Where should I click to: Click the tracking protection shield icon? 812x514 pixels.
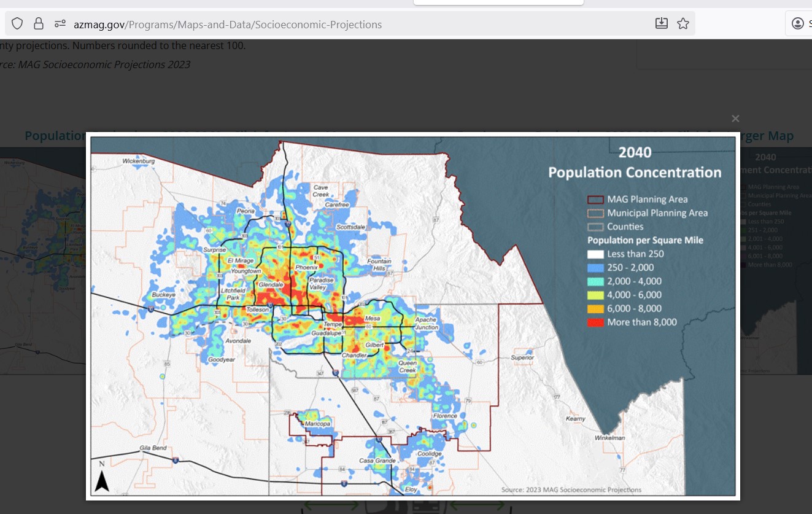point(17,24)
